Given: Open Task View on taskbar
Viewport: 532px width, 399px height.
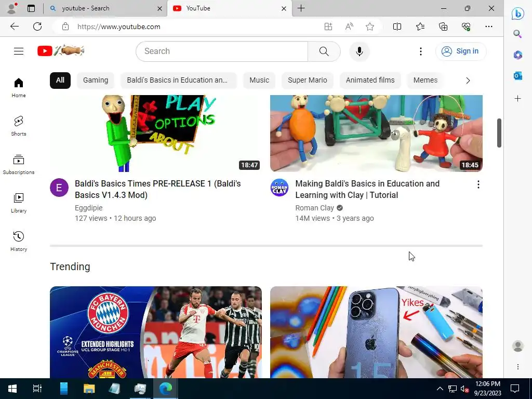Looking at the screenshot, I should (37, 389).
